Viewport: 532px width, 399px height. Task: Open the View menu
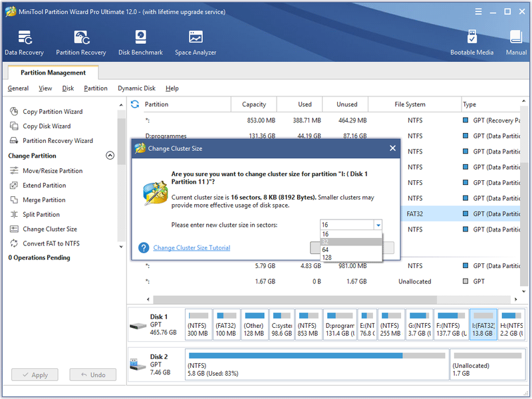pyautogui.click(x=45, y=88)
